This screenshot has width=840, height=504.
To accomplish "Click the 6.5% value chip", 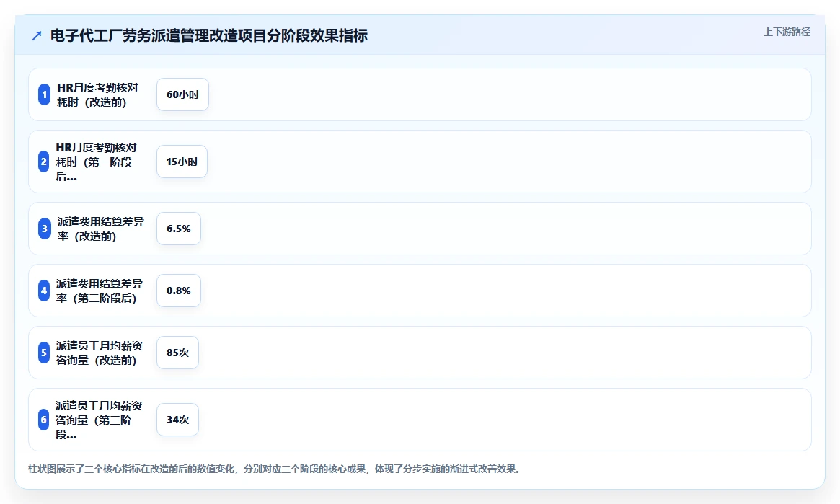I will (x=179, y=229).
